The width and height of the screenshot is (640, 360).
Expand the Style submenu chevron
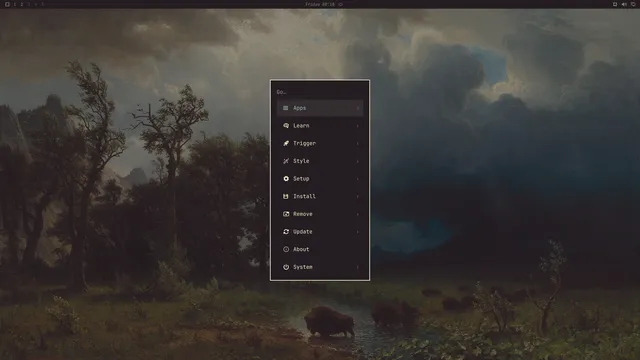tap(358, 161)
